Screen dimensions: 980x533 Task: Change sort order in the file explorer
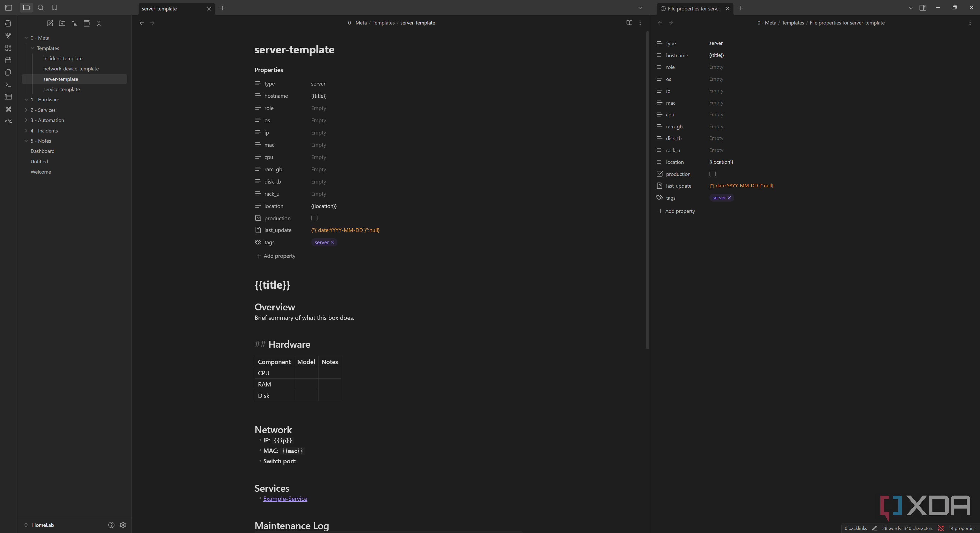[74, 23]
